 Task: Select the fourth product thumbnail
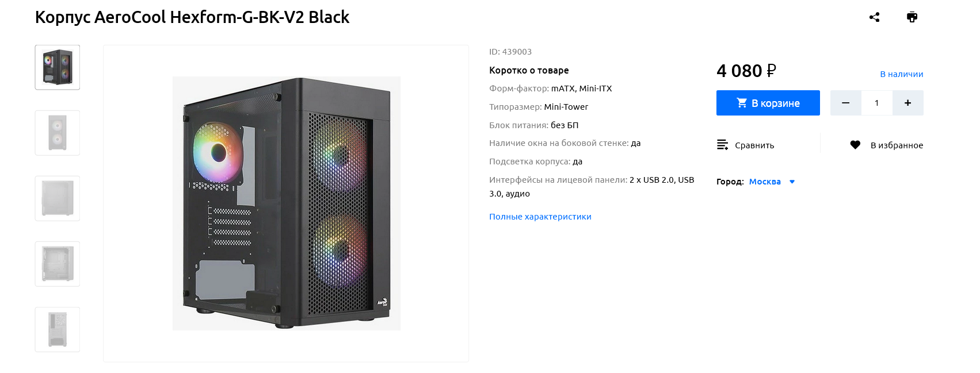point(58,264)
